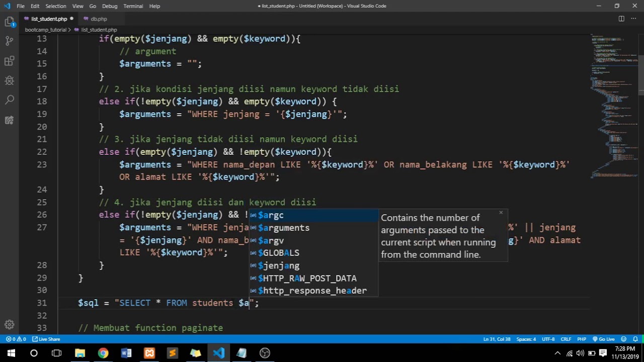Select $arguments suggestion in autocomplete
This screenshot has width=644, height=362.
pos(314,228)
